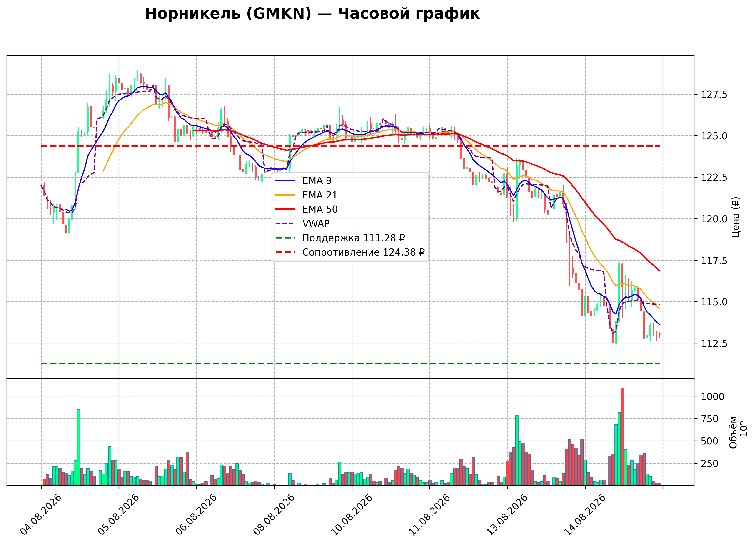Select the EMA 9 legend entry
This screenshot has height=544, width=756.
[304, 181]
